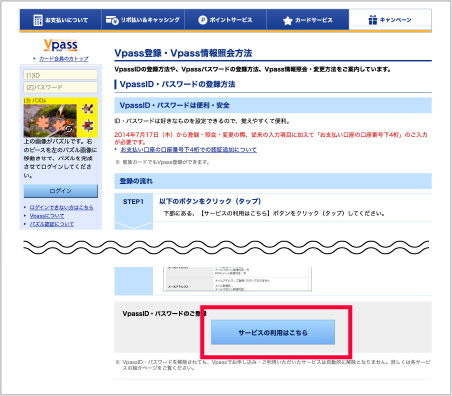Open the お支払いについて nav tab
Image resolution: width=452 pixels, height=396 pixels.
click(x=60, y=20)
